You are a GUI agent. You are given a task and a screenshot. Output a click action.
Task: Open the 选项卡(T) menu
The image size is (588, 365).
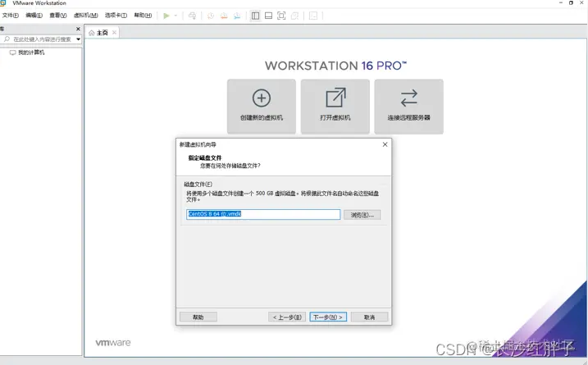pyautogui.click(x=116, y=16)
